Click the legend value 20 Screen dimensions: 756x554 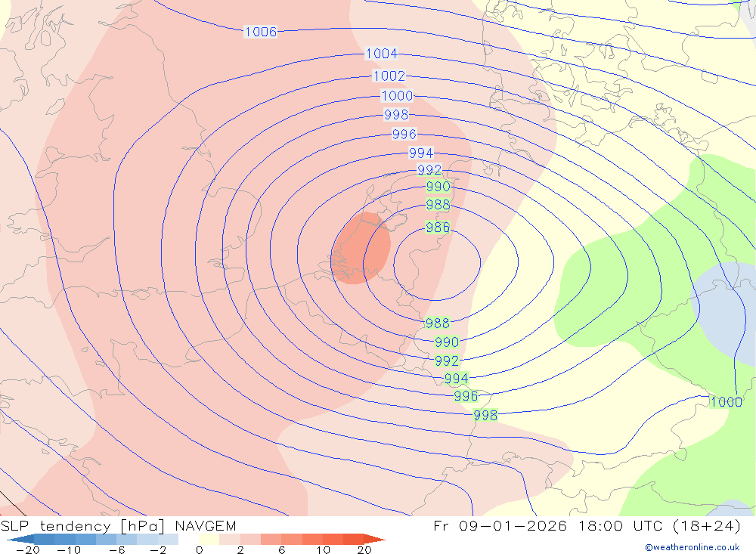(364, 550)
